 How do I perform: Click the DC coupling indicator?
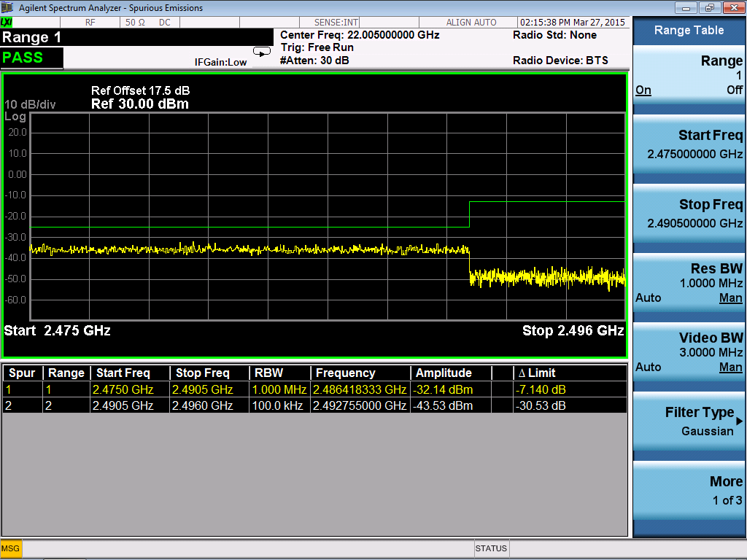[165, 23]
